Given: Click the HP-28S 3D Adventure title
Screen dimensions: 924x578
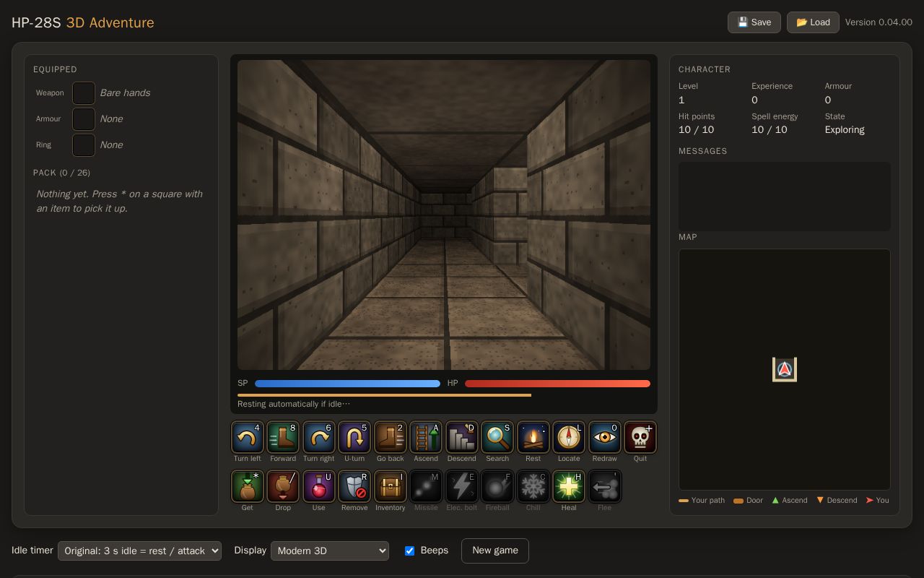Looking at the screenshot, I should click(83, 22).
